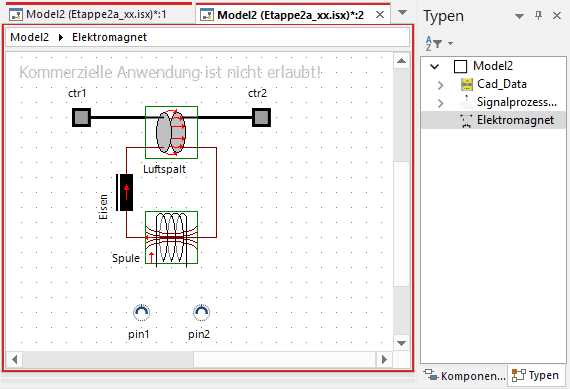The width and height of the screenshot is (570, 389).
Task: Select the ctr2 connector square
Action: [261, 117]
